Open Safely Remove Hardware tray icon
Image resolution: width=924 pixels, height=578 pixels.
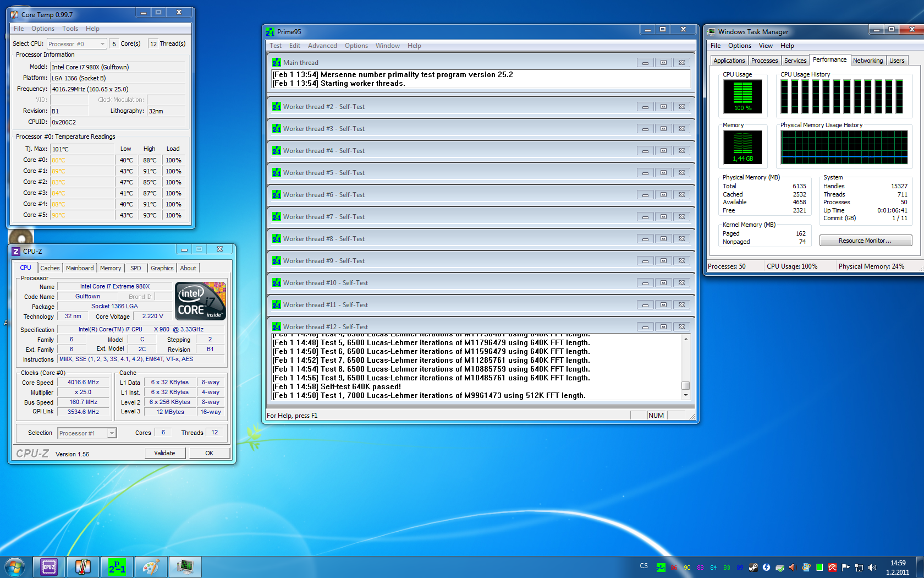tap(780, 568)
